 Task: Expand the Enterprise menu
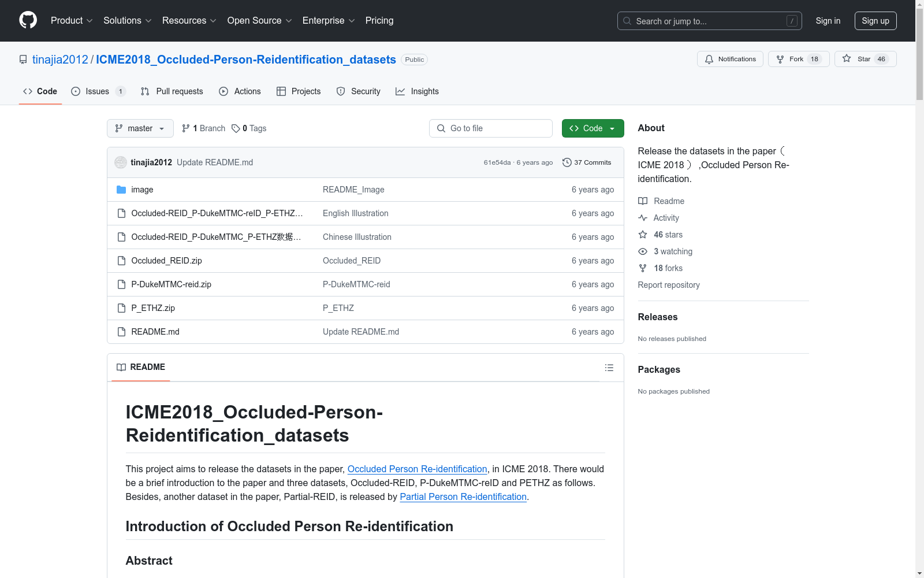click(x=329, y=21)
